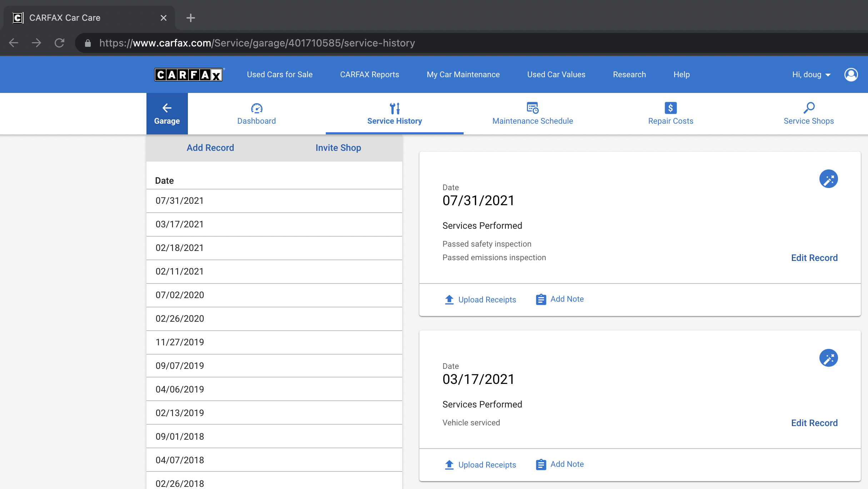Select the 04/06/2019 date row
The image size is (868, 489).
(x=274, y=389)
